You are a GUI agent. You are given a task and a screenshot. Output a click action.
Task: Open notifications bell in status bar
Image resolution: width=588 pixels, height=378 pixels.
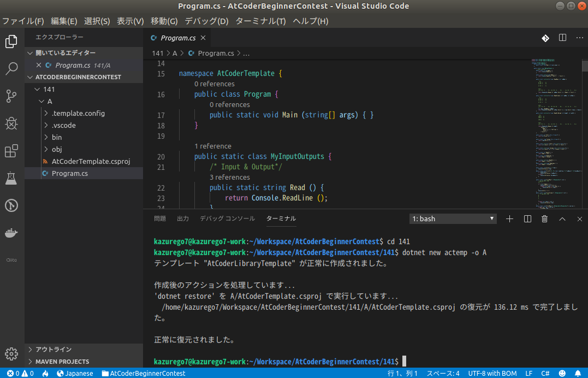pos(578,374)
